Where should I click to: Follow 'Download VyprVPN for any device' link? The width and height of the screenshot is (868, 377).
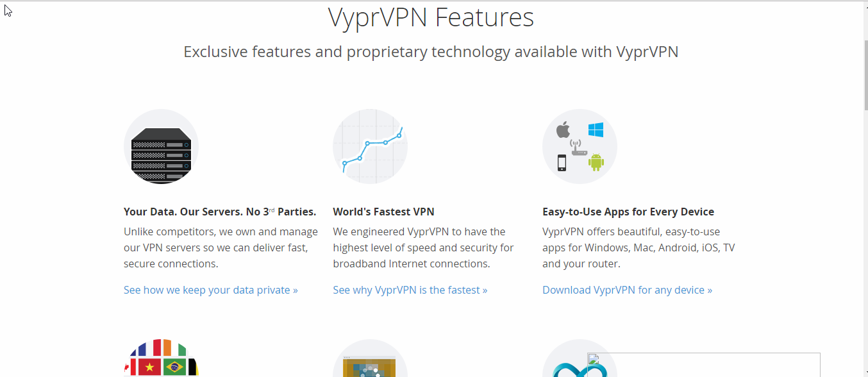point(627,290)
